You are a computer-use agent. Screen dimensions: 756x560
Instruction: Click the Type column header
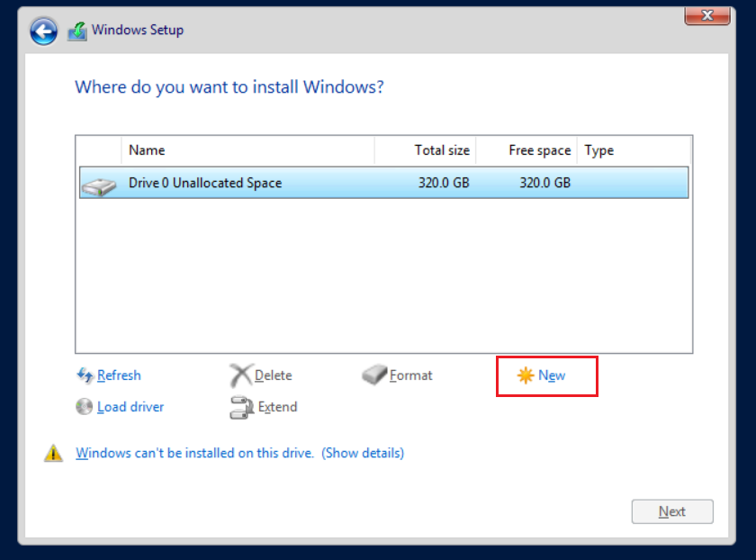[634, 150]
